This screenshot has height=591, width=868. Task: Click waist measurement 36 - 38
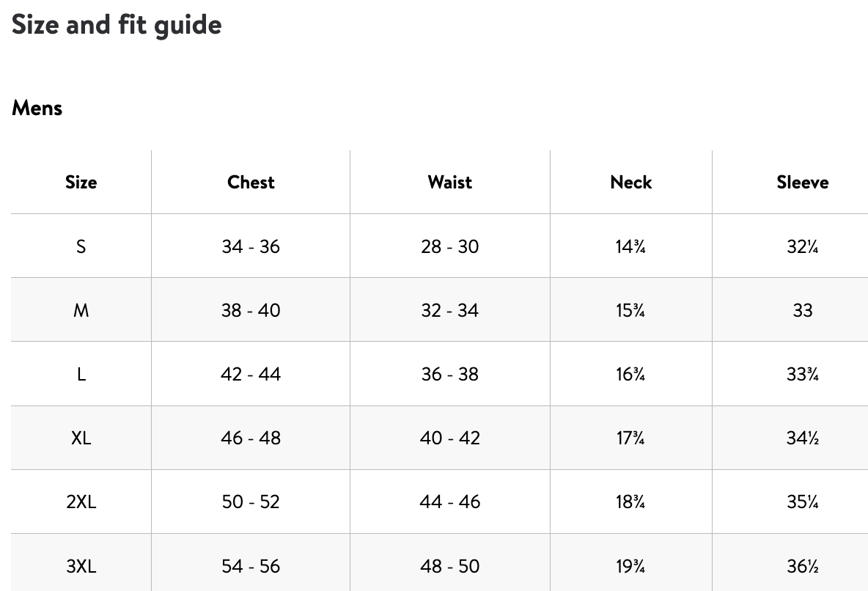point(450,375)
